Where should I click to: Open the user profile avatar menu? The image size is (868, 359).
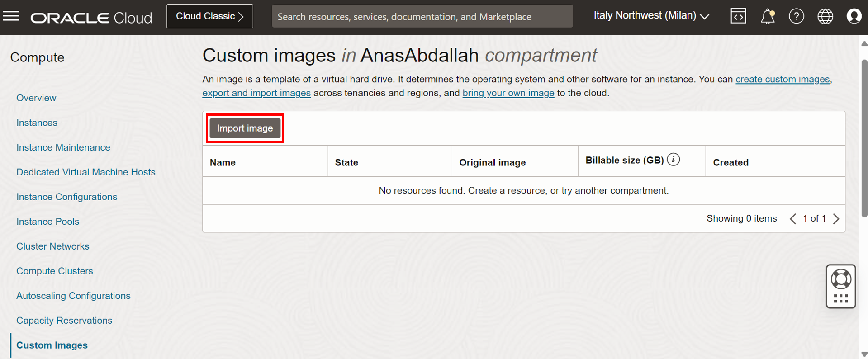coord(854,17)
